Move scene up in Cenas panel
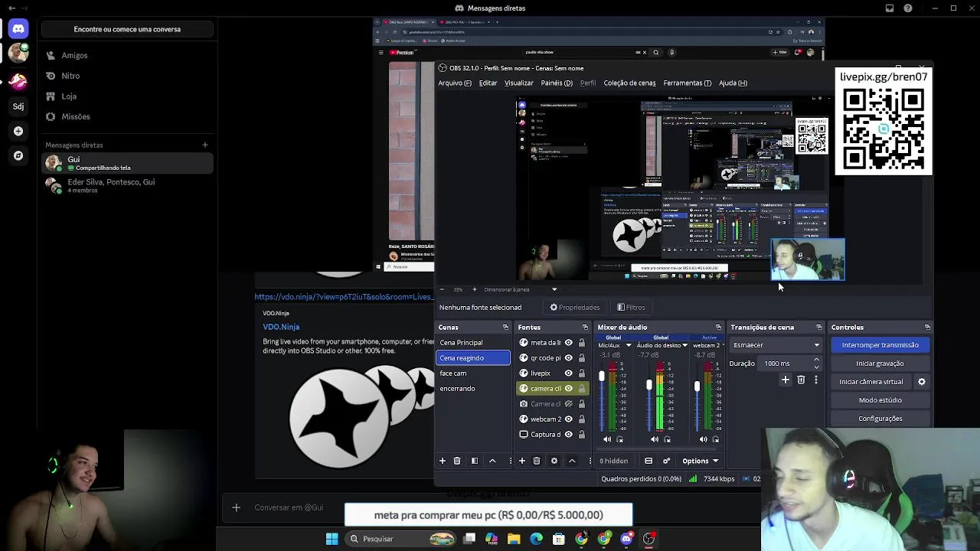Screen dimensions: 980x551 click(492, 461)
